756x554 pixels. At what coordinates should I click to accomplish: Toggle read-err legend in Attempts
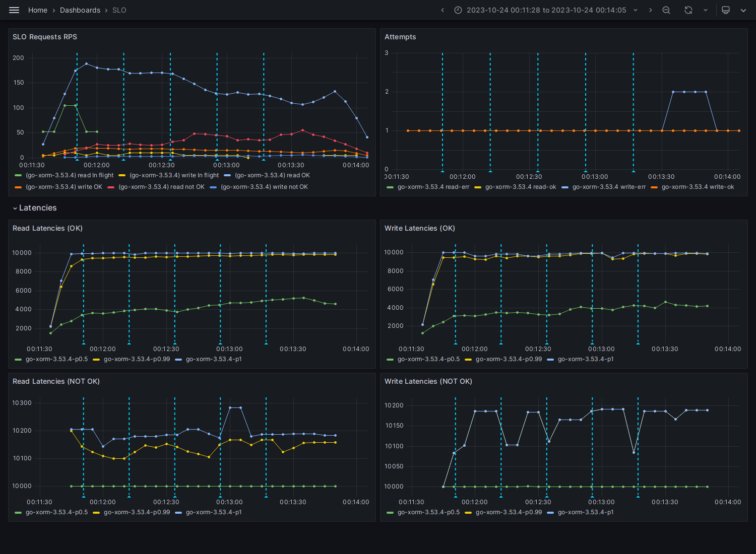coord(433,187)
